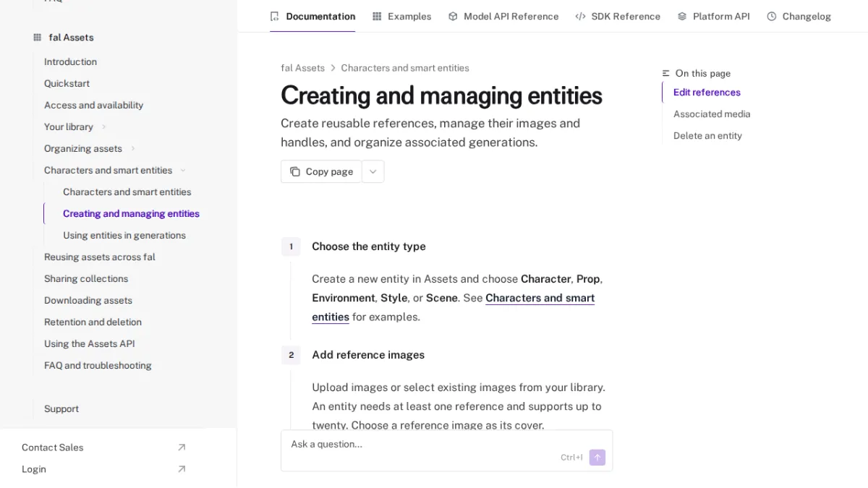Click fal Assets in the breadcrumb
The width and height of the screenshot is (868, 488).
[x=302, y=68]
